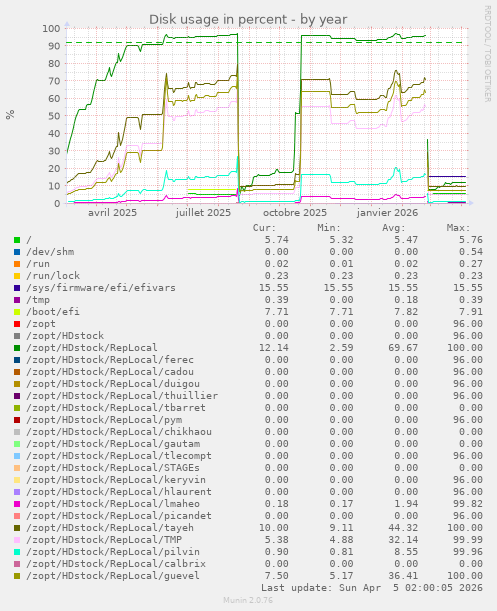Click the 'avril 2025' x-axis label
497x611 pixels.
point(112,213)
